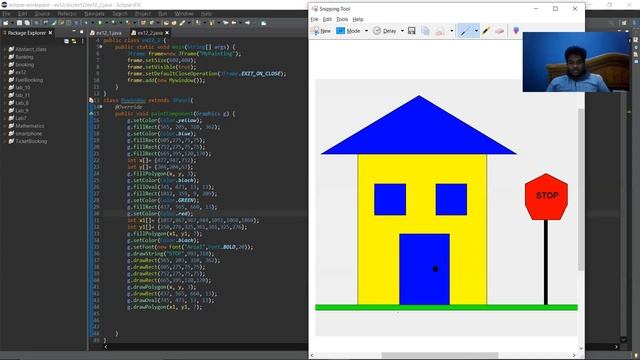The height and width of the screenshot is (360, 640).
Task: Open Snipping Tool File menu
Action: 314,19
